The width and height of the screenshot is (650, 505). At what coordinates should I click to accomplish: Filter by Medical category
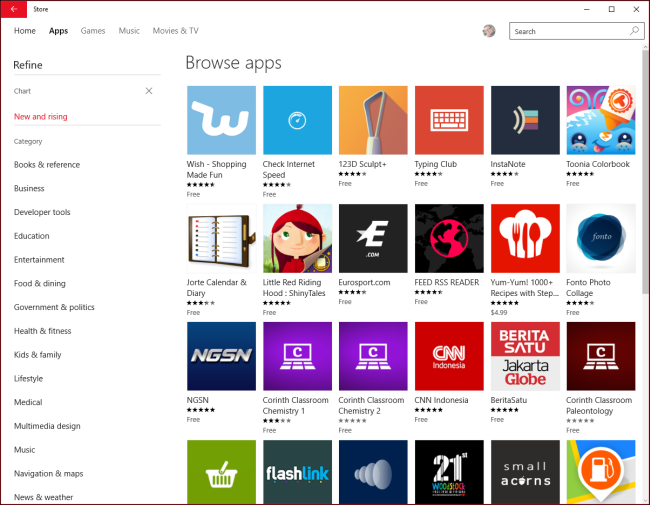pyautogui.click(x=28, y=402)
